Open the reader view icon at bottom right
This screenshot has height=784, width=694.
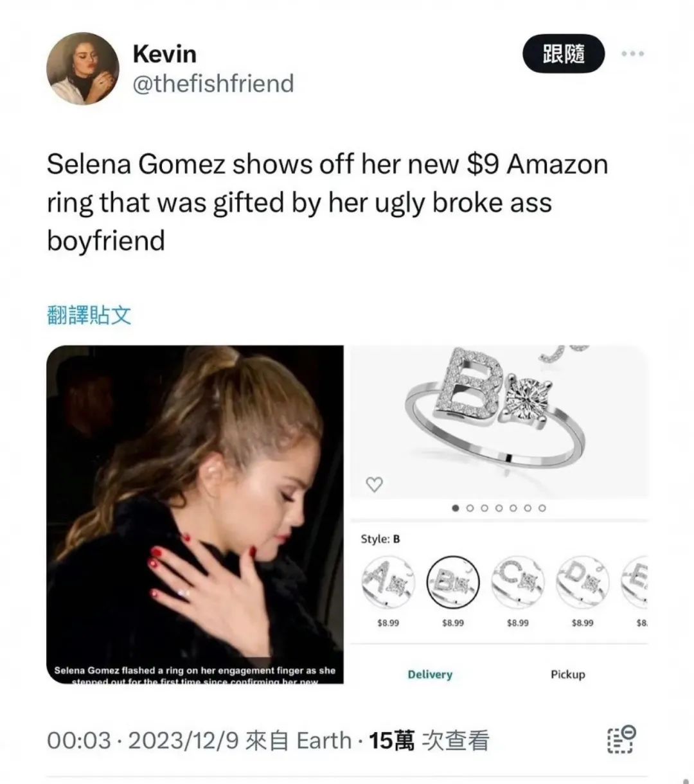coord(621,740)
